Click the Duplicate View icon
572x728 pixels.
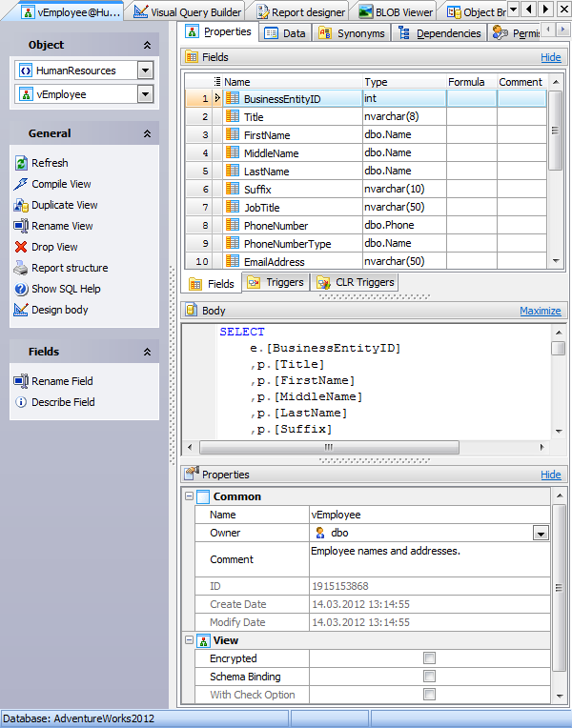click(x=22, y=205)
